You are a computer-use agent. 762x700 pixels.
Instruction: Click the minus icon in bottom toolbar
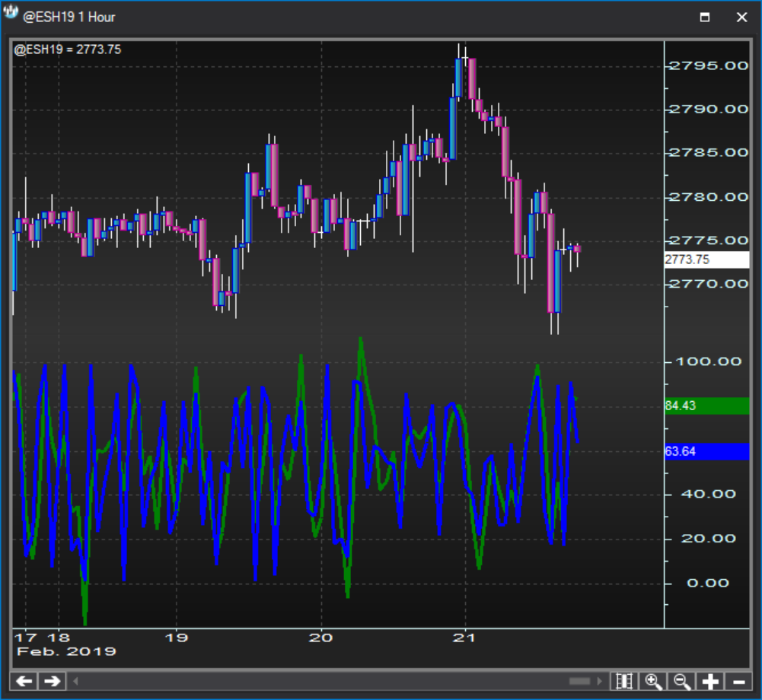(738, 681)
